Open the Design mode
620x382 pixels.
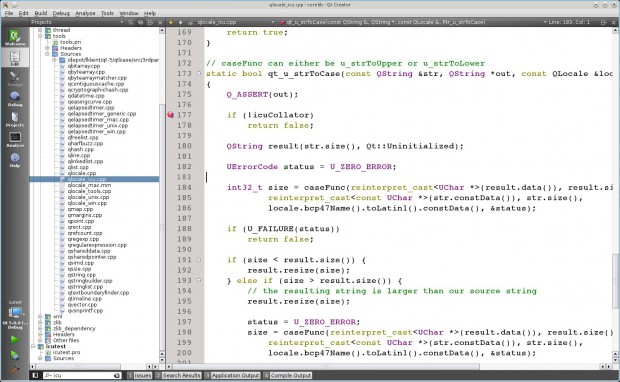(15, 78)
